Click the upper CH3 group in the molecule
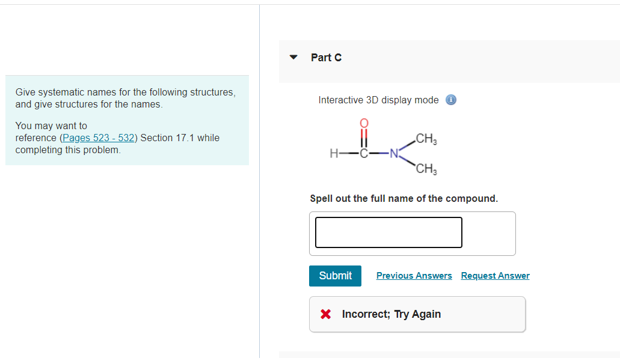This screenshot has height=364, width=620. pos(426,139)
